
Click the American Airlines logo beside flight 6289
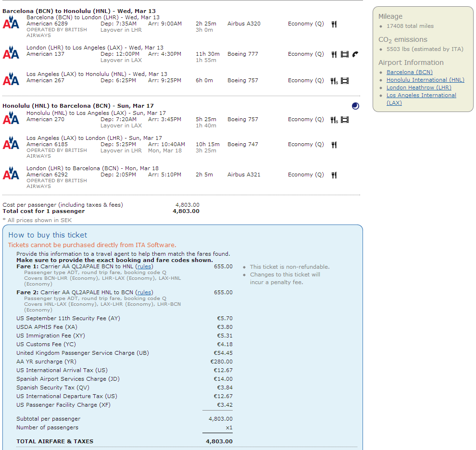tap(11, 23)
